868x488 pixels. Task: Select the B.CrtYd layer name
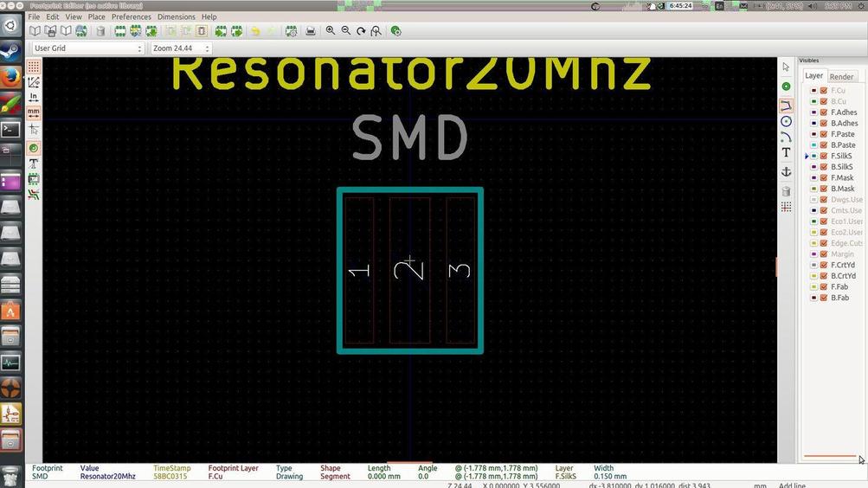(x=843, y=275)
